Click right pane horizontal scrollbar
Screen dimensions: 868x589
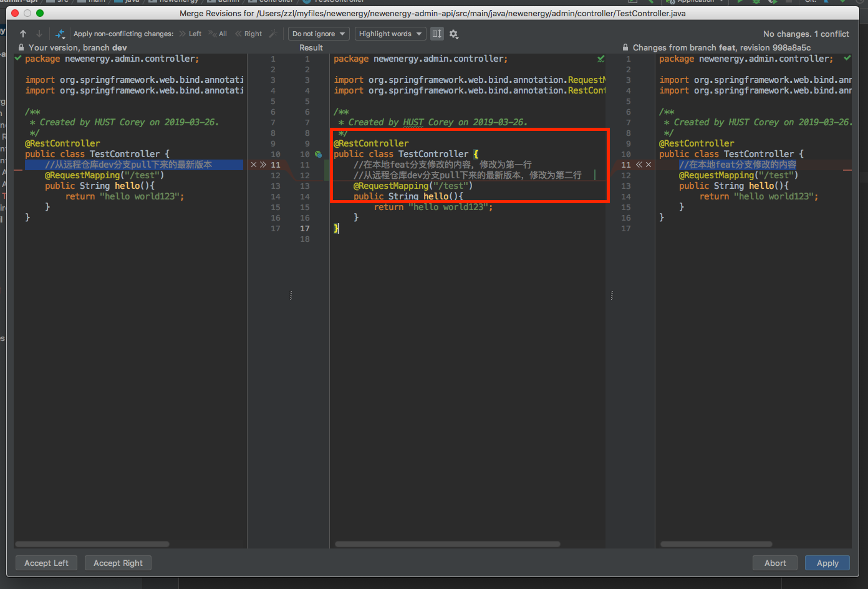click(x=716, y=544)
